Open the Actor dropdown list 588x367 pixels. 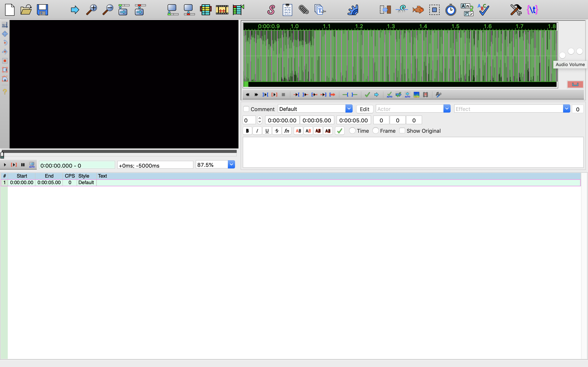(x=447, y=109)
